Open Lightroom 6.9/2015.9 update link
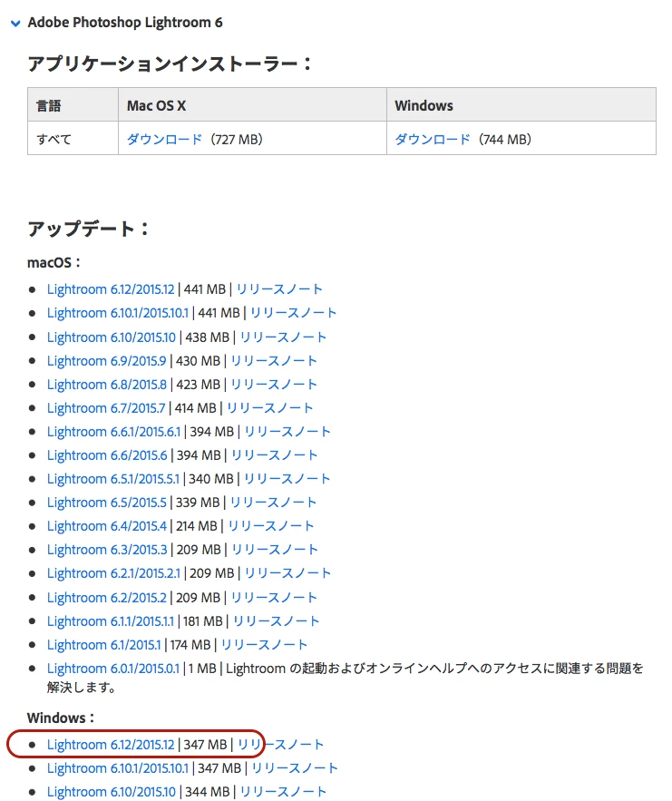Screen dimensions: 672x801 point(107,361)
